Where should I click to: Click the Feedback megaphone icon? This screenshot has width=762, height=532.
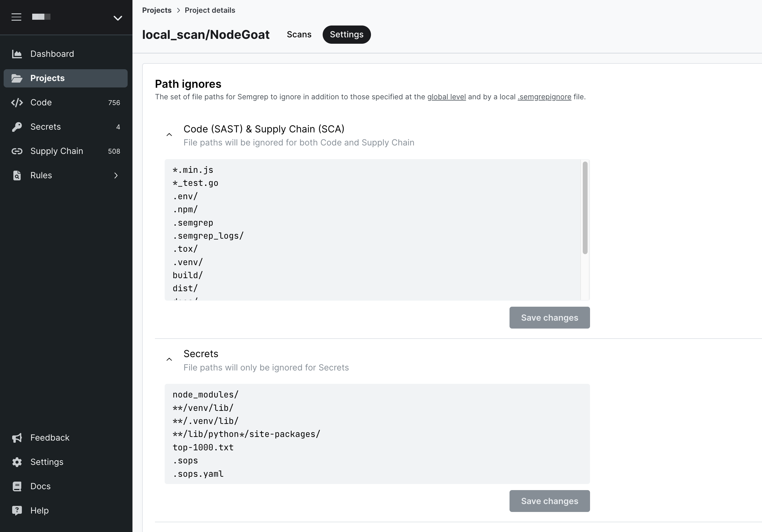coord(17,438)
